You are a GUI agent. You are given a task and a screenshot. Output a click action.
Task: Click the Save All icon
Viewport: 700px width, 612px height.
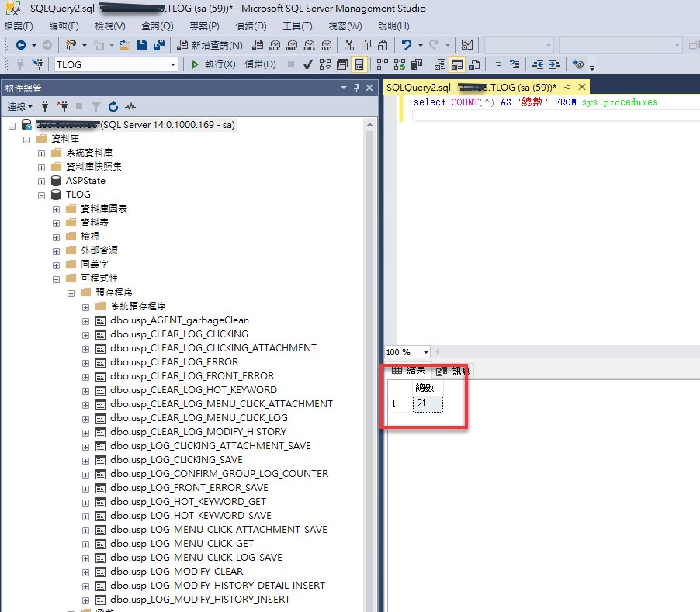[x=159, y=45]
